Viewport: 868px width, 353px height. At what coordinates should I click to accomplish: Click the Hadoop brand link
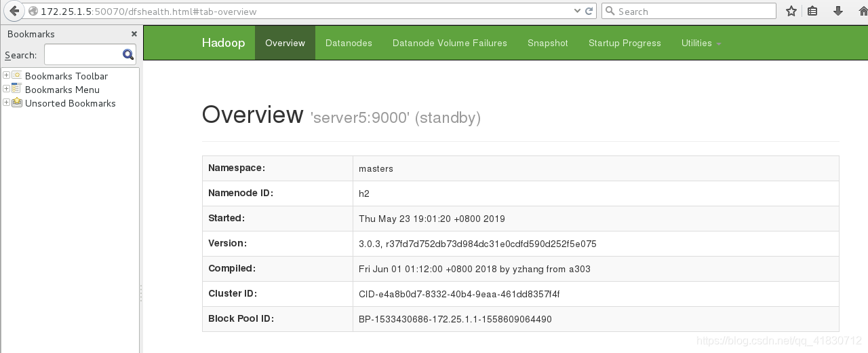(223, 43)
